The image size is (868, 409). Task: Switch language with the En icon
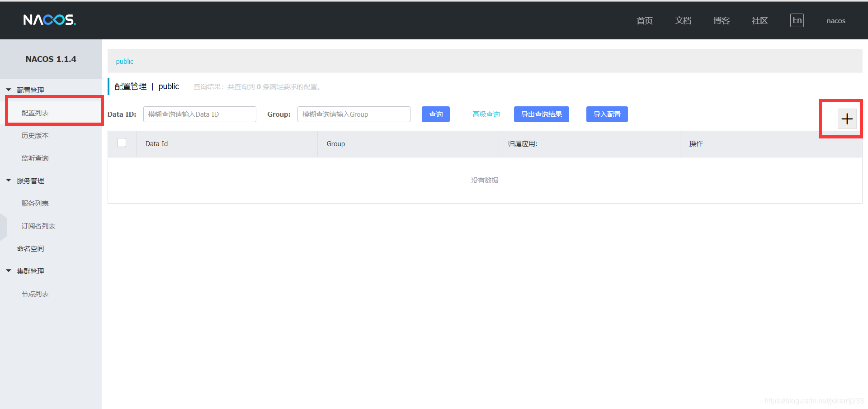(797, 20)
